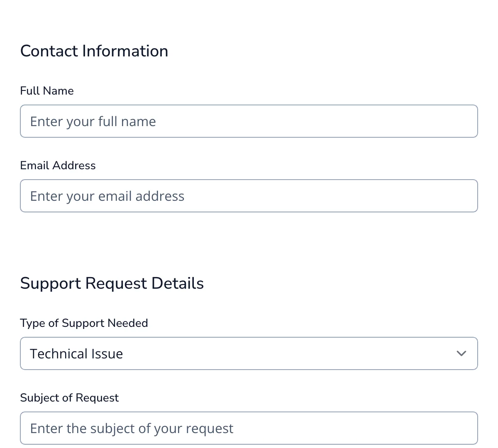Click the Type of Support Needed label
This screenshot has height=448, width=498.
click(x=84, y=323)
